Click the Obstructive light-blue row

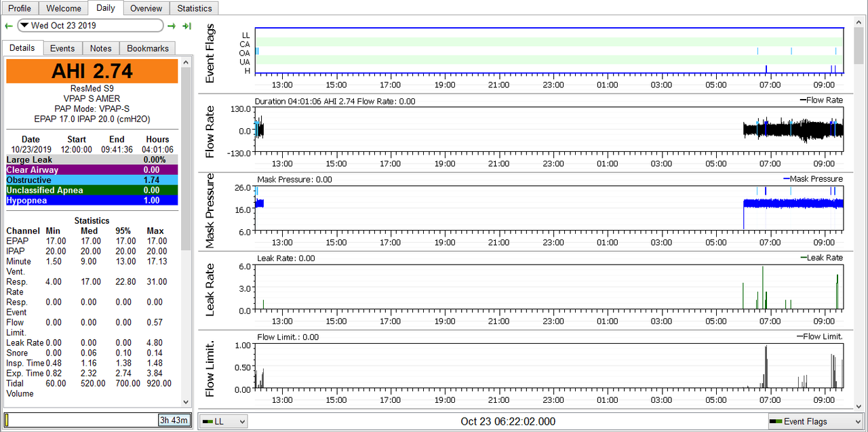[x=92, y=180]
